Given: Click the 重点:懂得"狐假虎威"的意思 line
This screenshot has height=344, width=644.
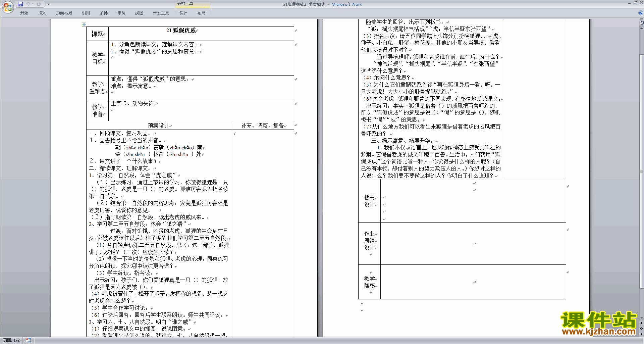Looking at the screenshot, I should point(151,79).
